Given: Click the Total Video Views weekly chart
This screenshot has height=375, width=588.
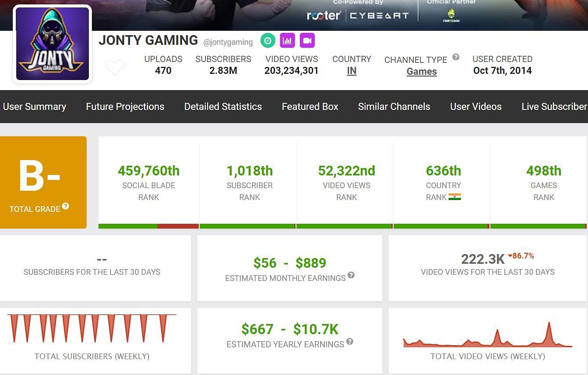Looking at the screenshot, I should click(x=488, y=335).
